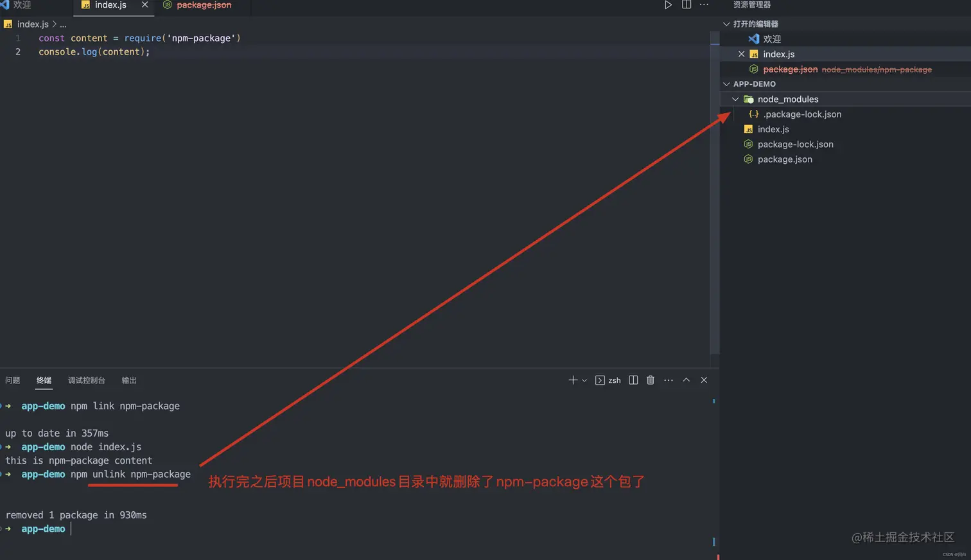Maximize the panel with the up chevron
The height and width of the screenshot is (560, 971).
tap(686, 380)
